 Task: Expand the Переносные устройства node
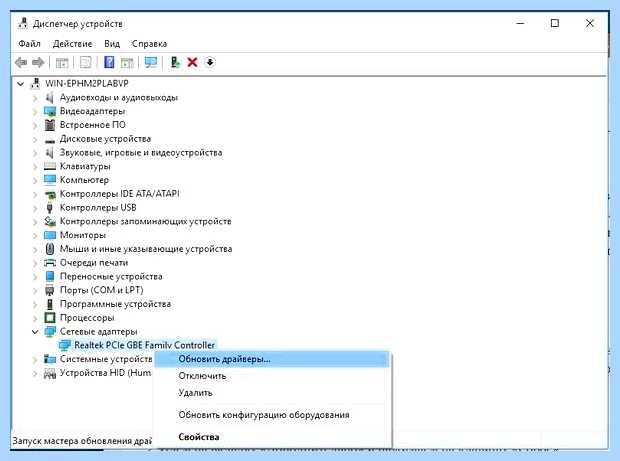click(x=35, y=277)
